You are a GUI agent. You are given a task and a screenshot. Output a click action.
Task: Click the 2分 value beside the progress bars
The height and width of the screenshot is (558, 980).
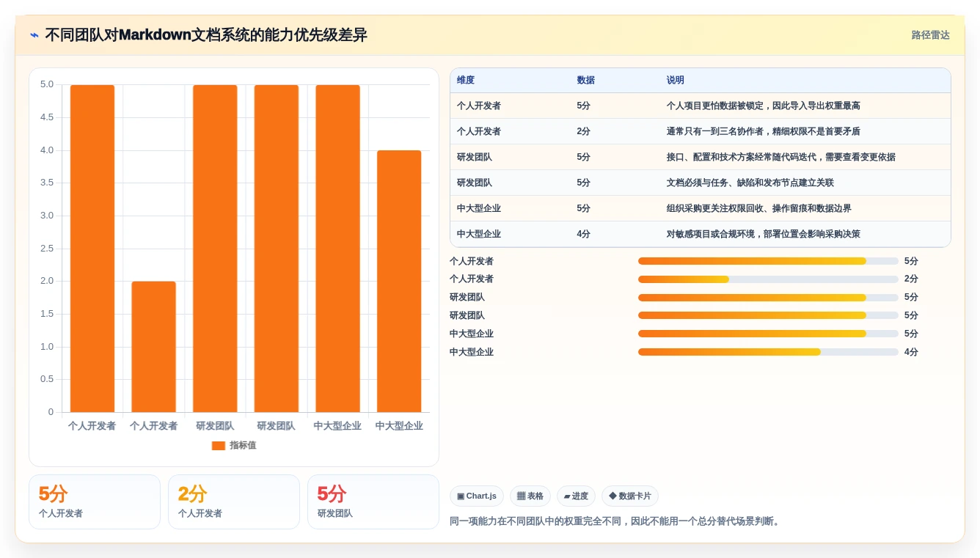(911, 279)
